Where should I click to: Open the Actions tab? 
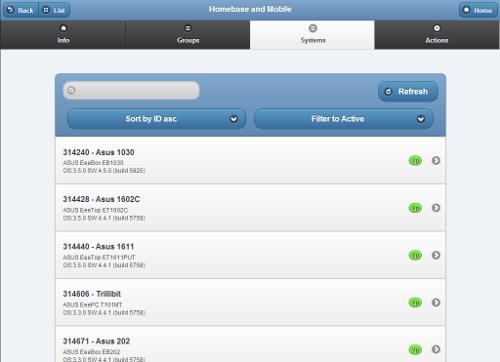coord(437,35)
